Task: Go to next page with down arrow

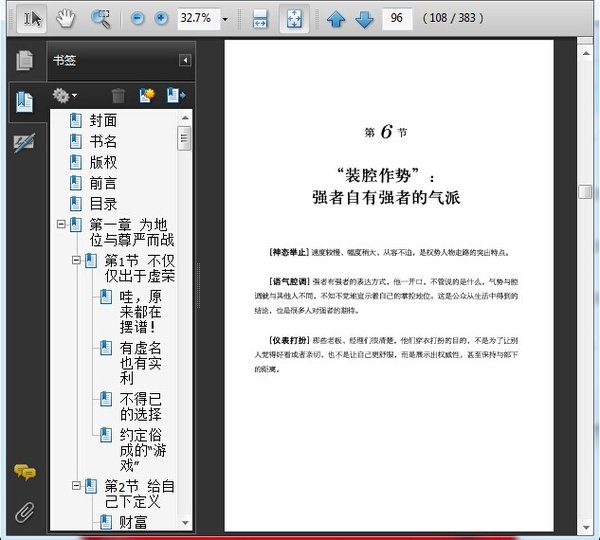Action: coord(363,19)
